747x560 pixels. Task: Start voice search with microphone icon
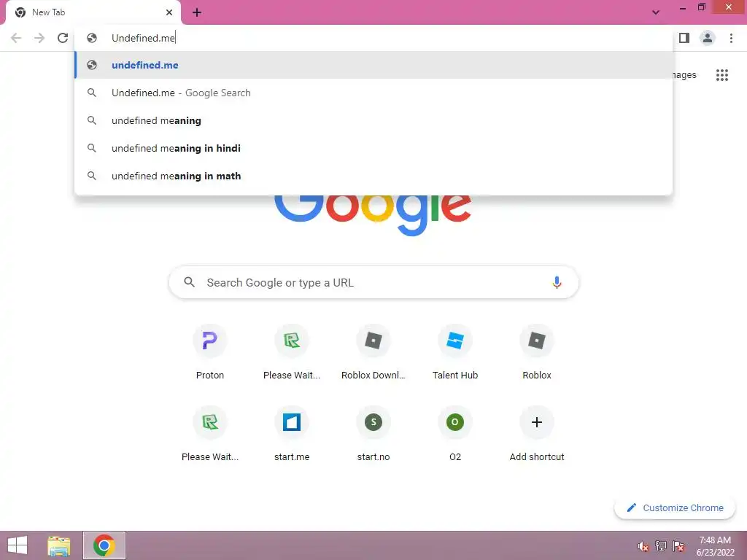557,282
